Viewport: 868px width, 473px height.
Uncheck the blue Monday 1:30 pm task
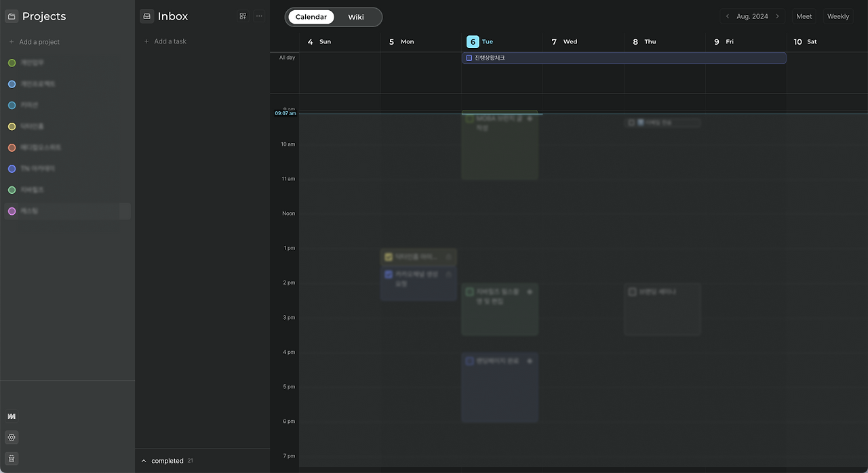click(x=389, y=274)
